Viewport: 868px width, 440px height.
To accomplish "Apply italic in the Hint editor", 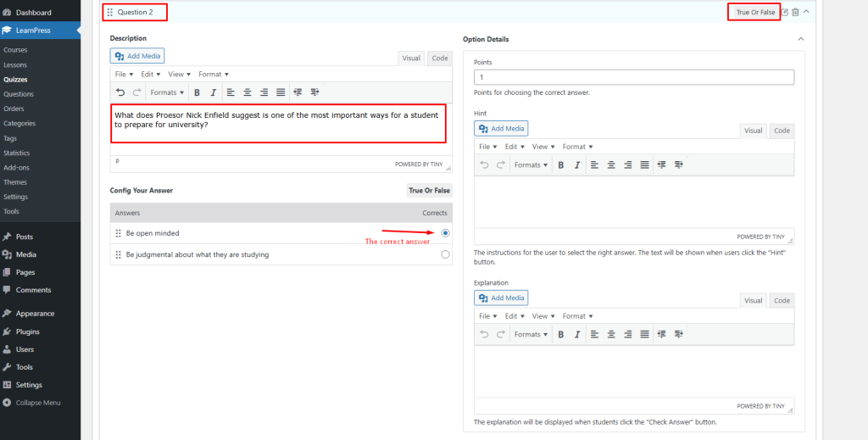I will tap(577, 164).
